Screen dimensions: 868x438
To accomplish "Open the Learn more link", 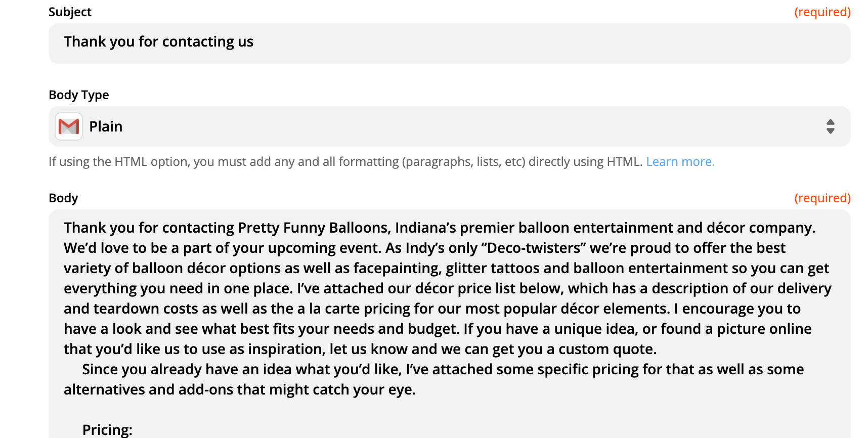I will pyautogui.click(x=680, y=162).
